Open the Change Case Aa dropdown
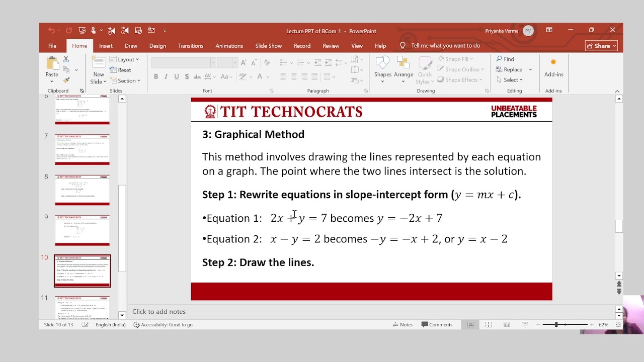This screenshot has height=362, width=644. 226,76
